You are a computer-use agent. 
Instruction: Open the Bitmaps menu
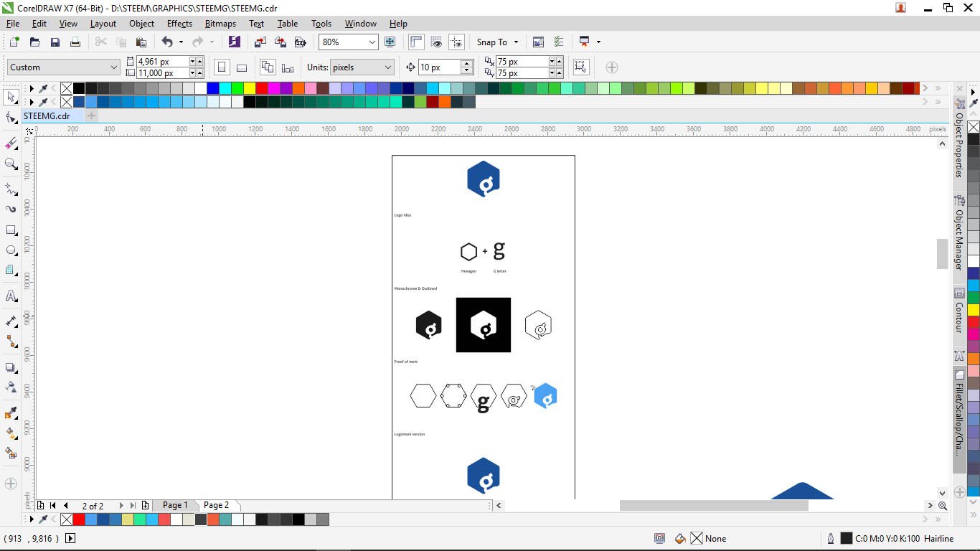(x=220, y=24)
